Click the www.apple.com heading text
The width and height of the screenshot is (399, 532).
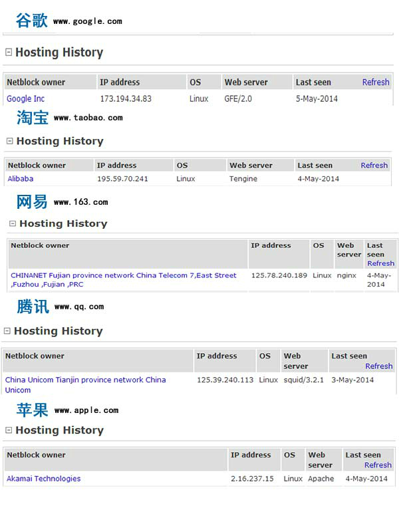(86, 410)
